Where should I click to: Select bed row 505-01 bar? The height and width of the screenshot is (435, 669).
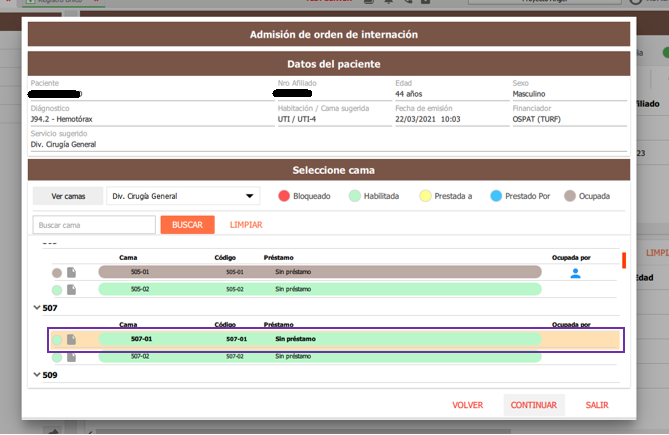(320, 272)
